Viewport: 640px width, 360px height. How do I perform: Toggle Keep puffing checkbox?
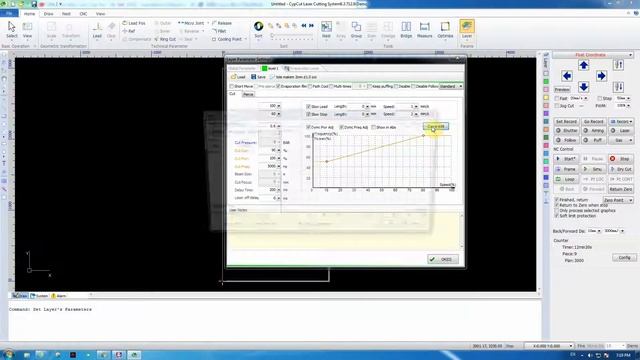click(x=369, y=87)
